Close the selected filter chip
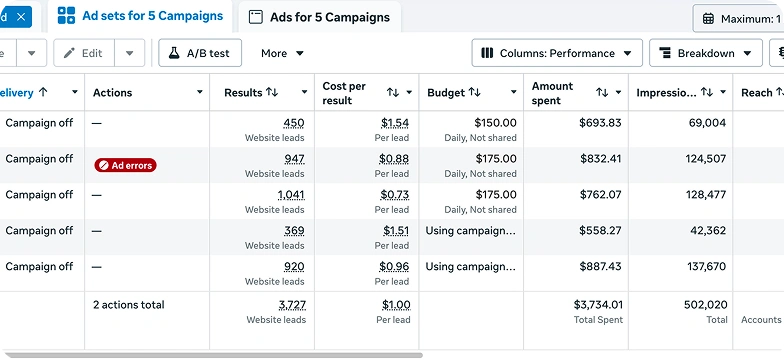 coord(20,17)
